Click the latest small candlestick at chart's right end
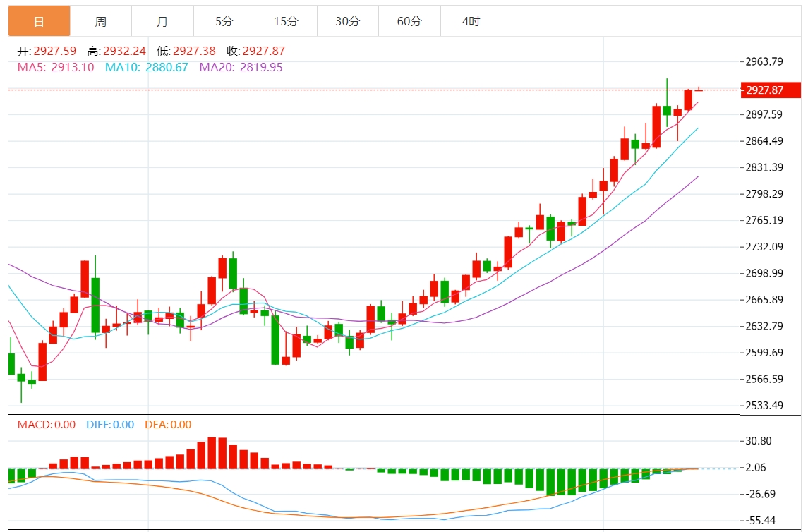This screenshot has width=808, height=532. (699, 90)
